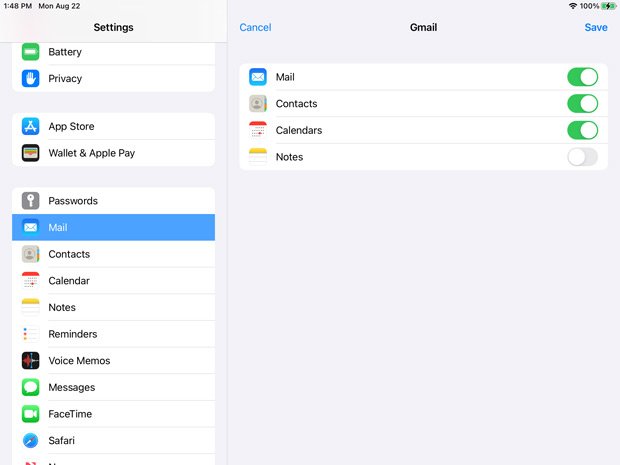
Task: Tap the battery charging status icon
Action: click(608, 6)
